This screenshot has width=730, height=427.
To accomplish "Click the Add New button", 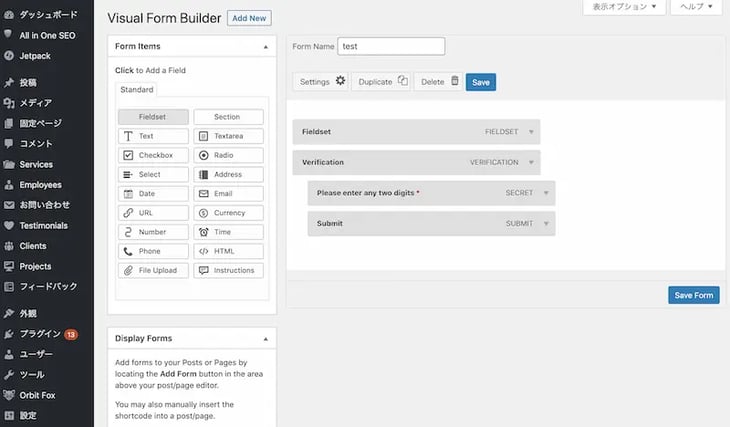I will pyautogui.click(x=249, y=18).
